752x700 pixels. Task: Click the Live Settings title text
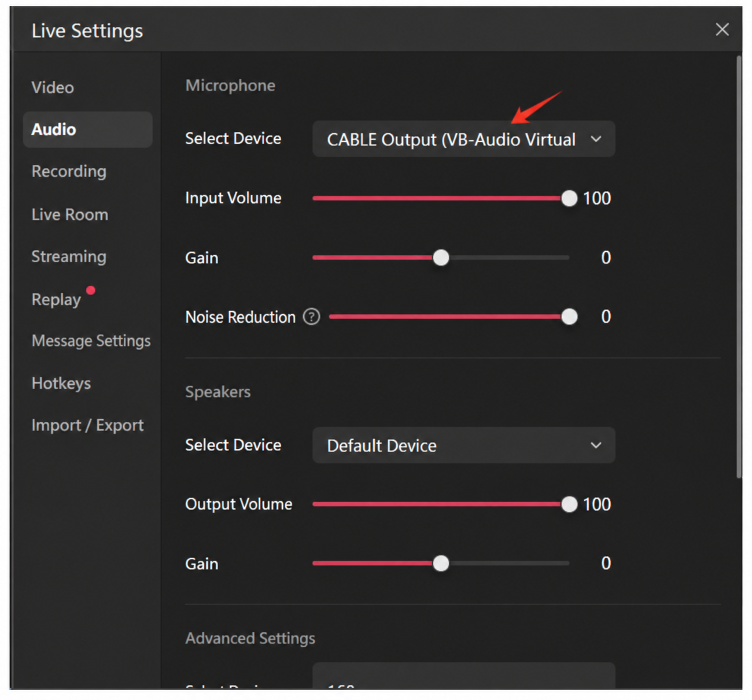[x=87, y=31]
